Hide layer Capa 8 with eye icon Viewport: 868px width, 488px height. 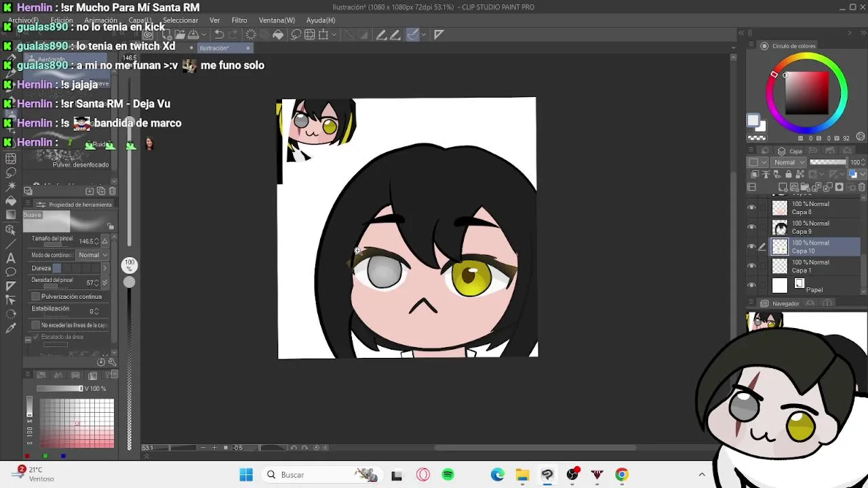(x=751, y=208)
